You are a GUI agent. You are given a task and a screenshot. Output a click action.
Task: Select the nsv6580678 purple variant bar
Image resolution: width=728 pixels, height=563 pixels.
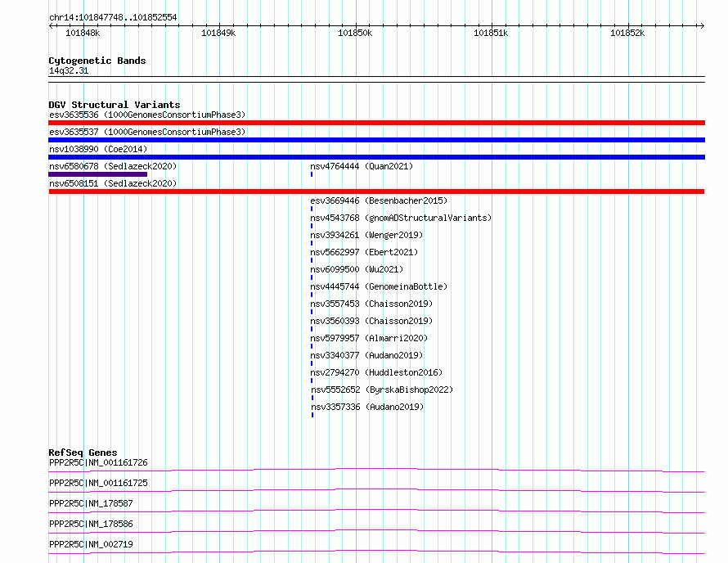point(97,174)
